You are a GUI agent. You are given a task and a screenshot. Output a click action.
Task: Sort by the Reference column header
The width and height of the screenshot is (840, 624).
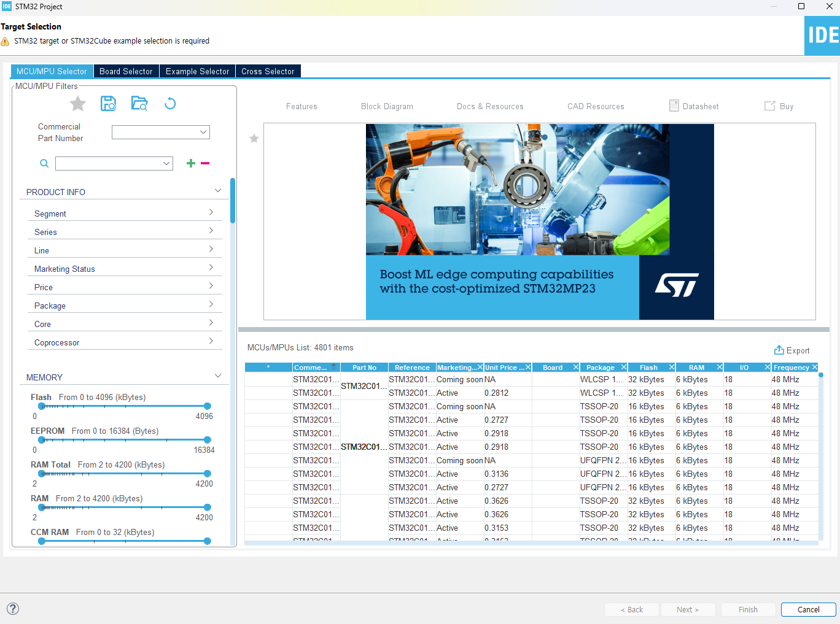[412, 368]
